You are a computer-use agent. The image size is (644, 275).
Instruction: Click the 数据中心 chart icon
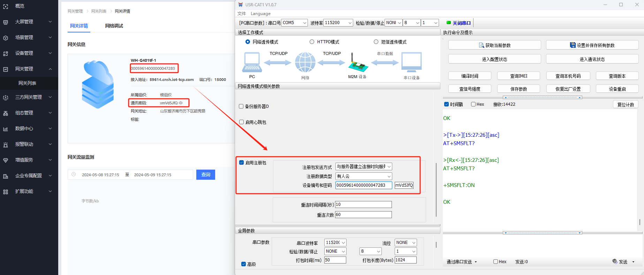tap(6, 129)
